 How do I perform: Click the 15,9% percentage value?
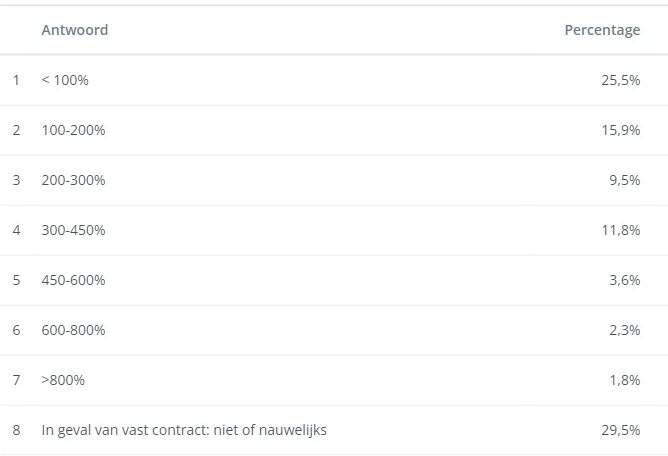(620, 130)
